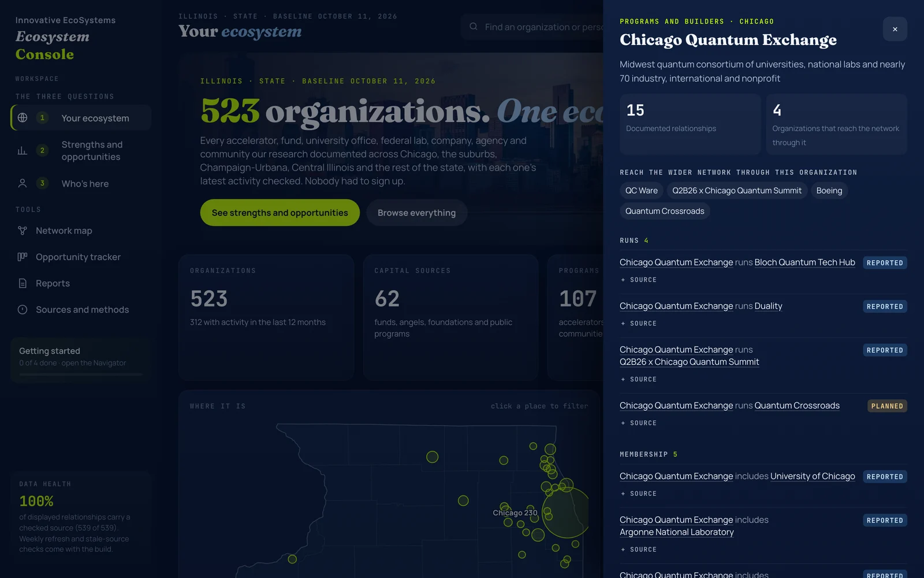
Task: Click the person icon beside Who's here
Action: coord(23,183)
